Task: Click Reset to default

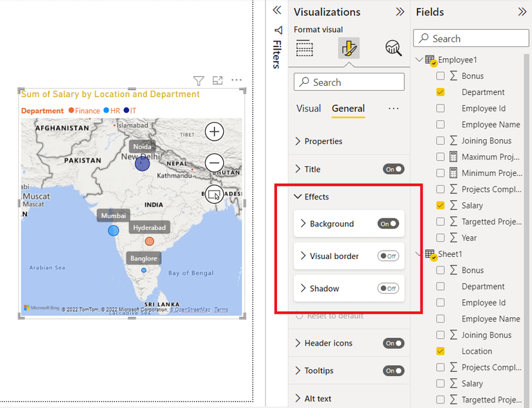Action: tap(330, 316)
